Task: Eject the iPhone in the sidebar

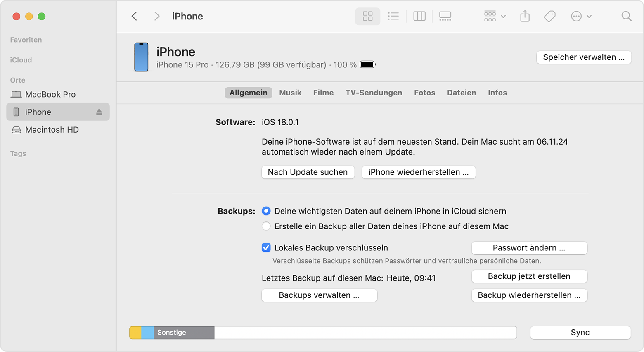Action: click(99, 112)
